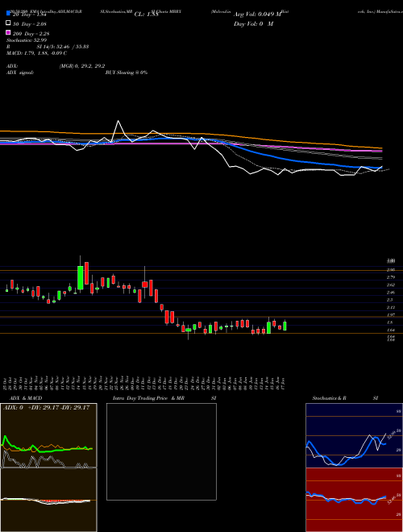The height and width of the screenshot is (532, 403).
Task: Click the 1.97 price axis label
Action: tap(391, 315)
